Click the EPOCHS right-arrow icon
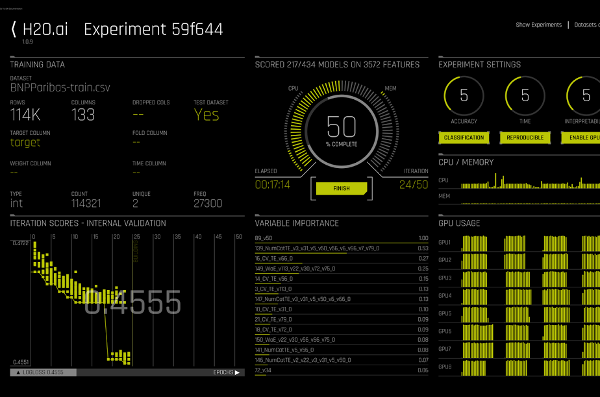This screenshot has height=397, width=600. tap(237, 372)
